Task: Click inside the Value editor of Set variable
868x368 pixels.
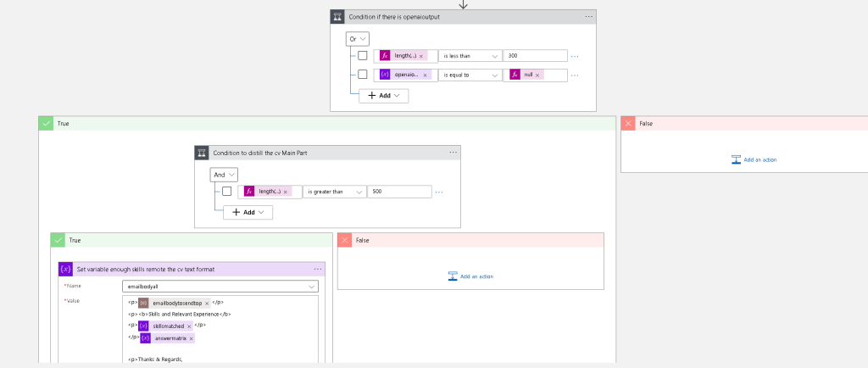Action: (x=220, y=329)
